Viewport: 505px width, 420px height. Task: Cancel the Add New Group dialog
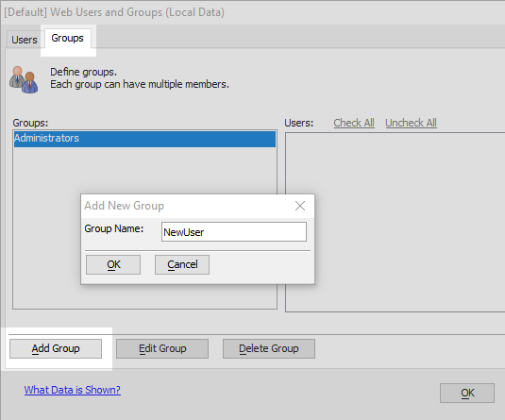pos(182,265)
